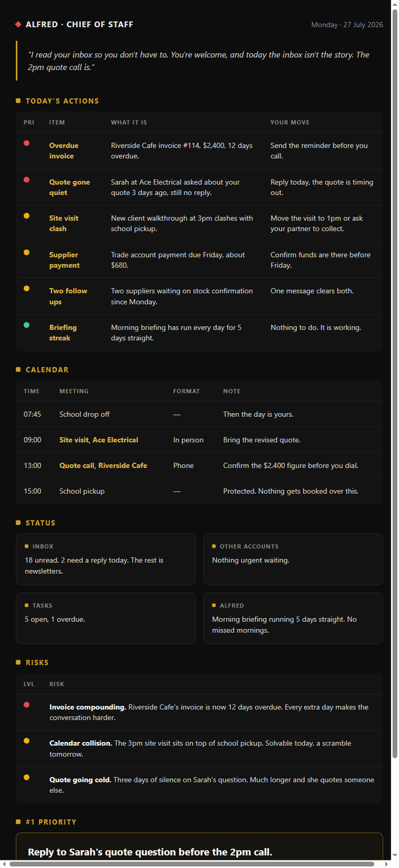This screenshot has height=868, width=399.
Task: Select the Tasks status card
Action: pos(105,618)
